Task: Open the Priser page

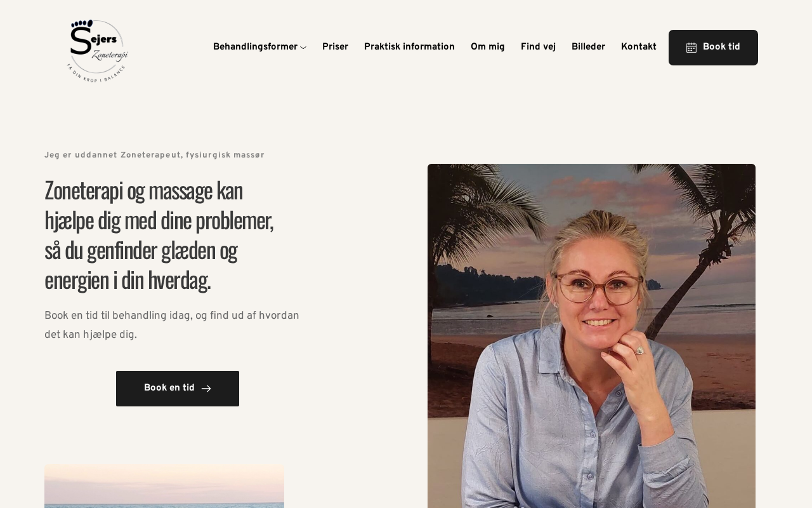Action: (335, 47)
